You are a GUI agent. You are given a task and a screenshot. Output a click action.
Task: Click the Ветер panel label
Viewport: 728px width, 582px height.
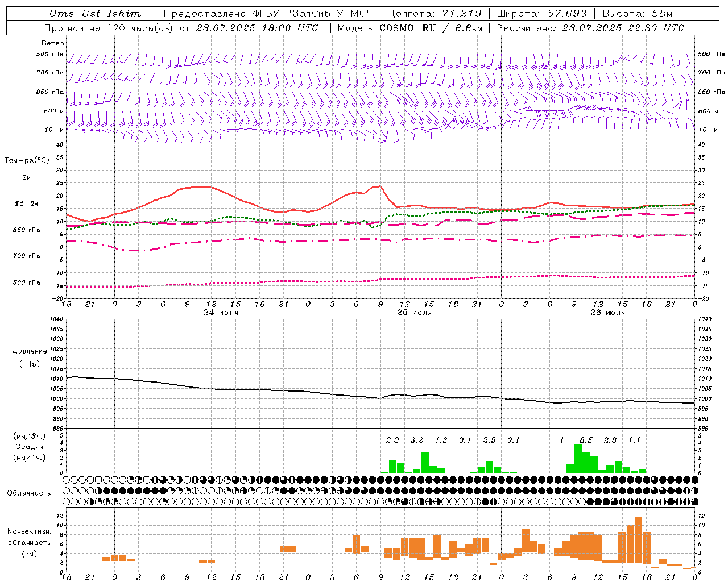click(x=53, y=43)
